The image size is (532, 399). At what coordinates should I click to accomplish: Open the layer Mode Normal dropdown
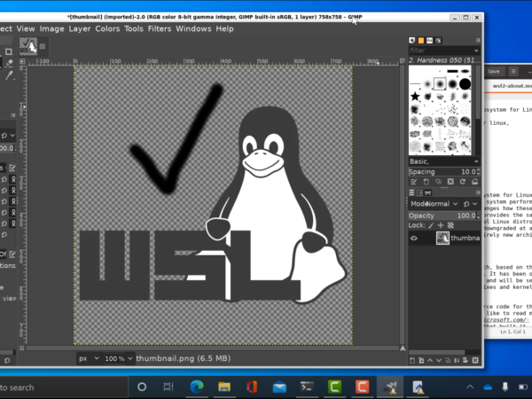pyautogui.click(x=434, y=204)
